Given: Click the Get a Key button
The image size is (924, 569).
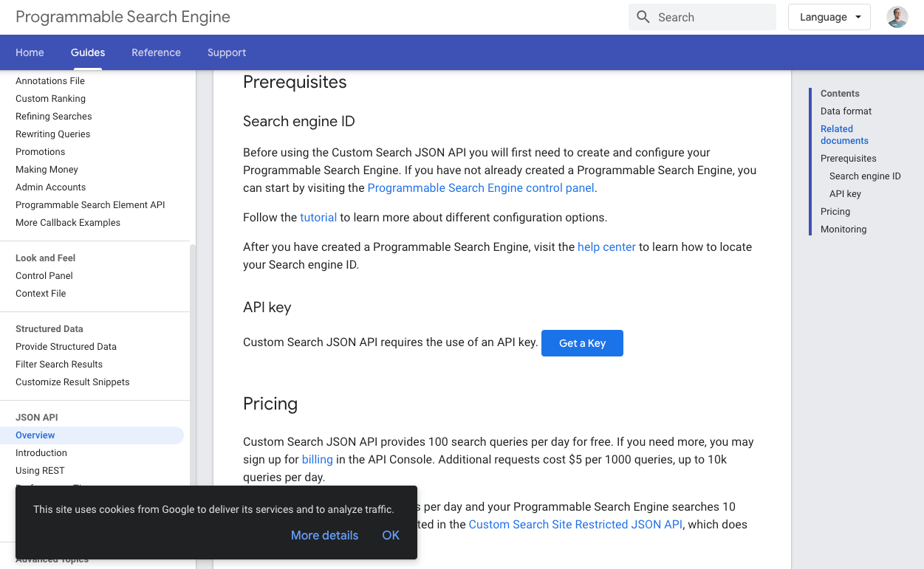Looking at the screenshot, I should pos(582,343).
